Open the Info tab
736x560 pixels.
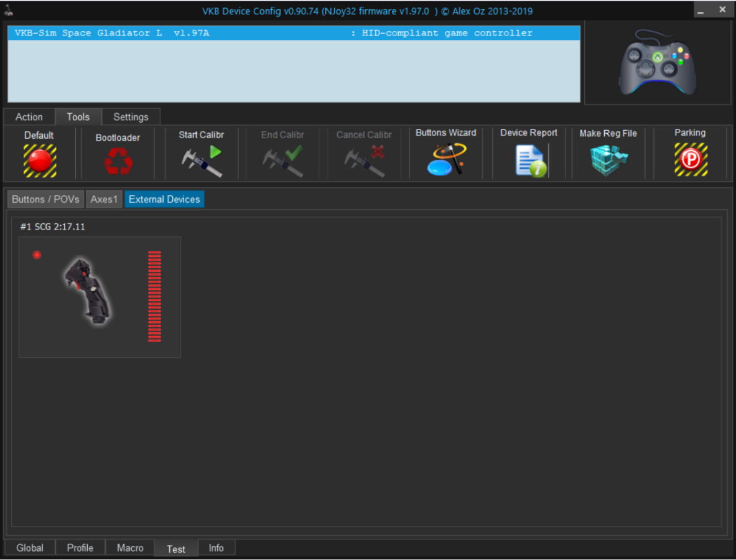[216, 548]
